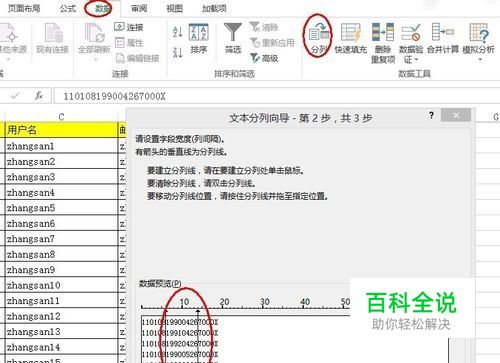Click the formula bar input field

pos(276,96)
